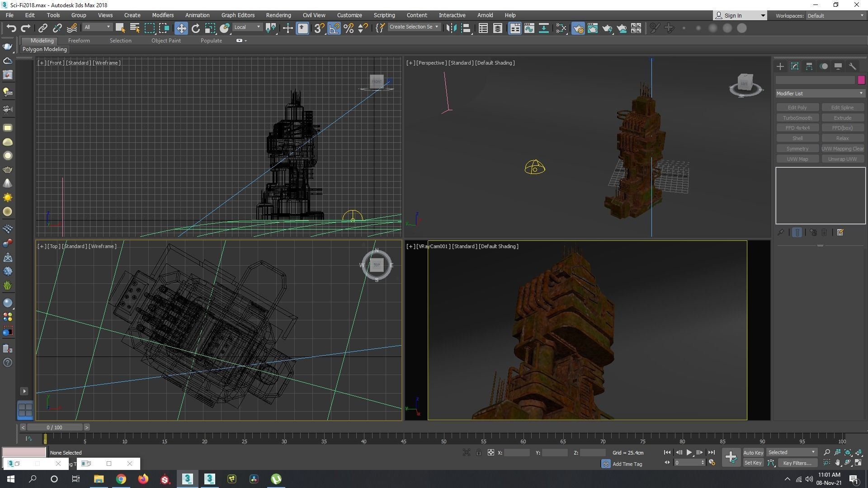Expand the viewport layout tab arrow
868x488 pixels.
24,391
